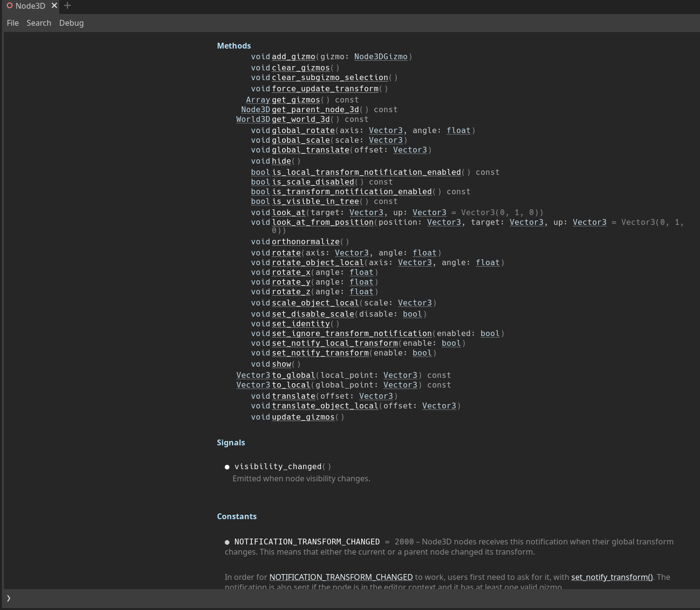Open the Search menu
This screenshot has width=700, height=610.
pos(39,23)
